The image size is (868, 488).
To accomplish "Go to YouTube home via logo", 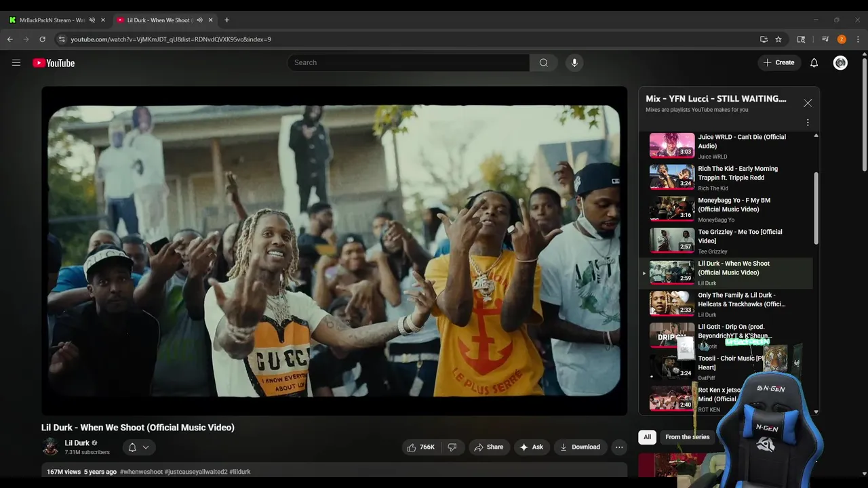I will pyautogui.click(x=54, y=63).
